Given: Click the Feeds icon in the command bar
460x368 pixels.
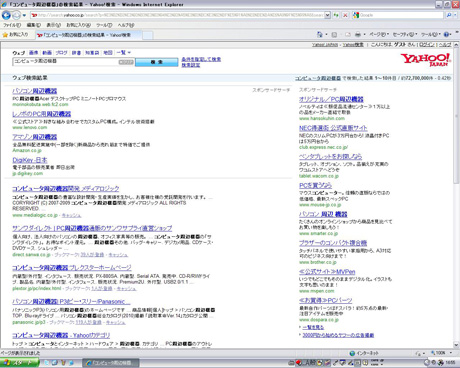Looking at the screenshot, I should pos(334,34).
